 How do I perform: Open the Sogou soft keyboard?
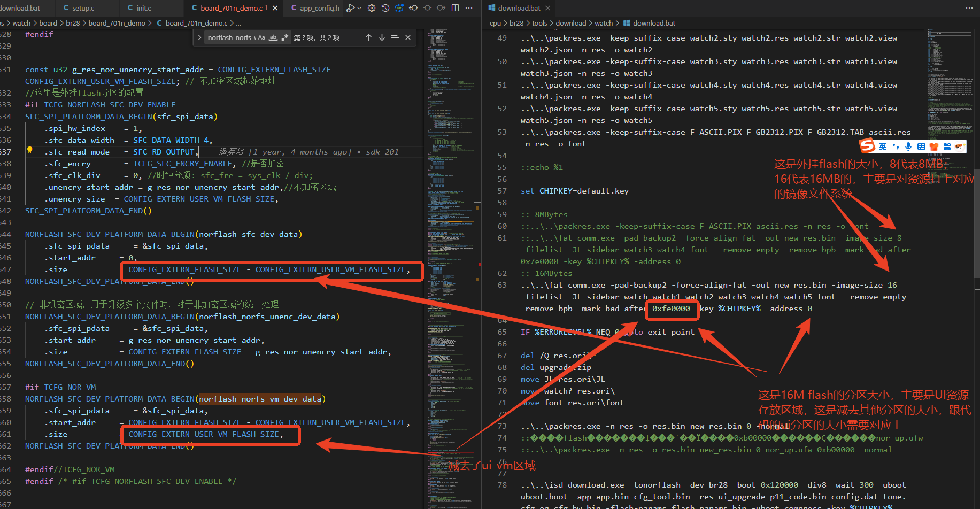(x=921, y=146)
